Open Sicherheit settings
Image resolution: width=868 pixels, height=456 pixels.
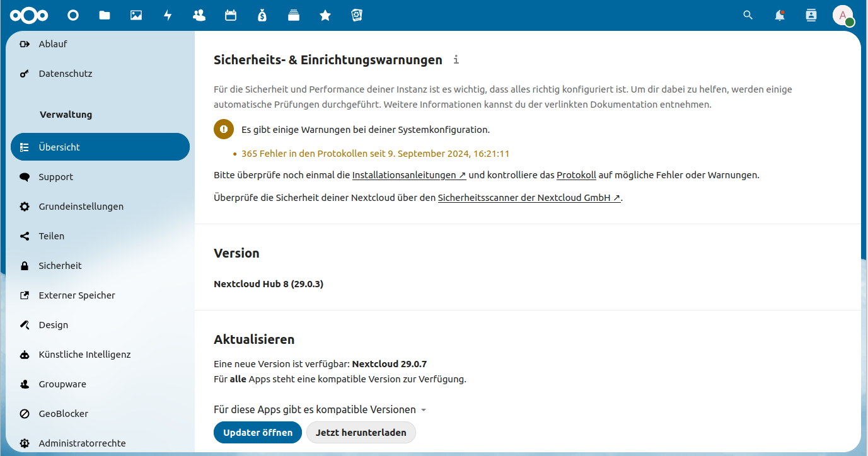(100, 266)
